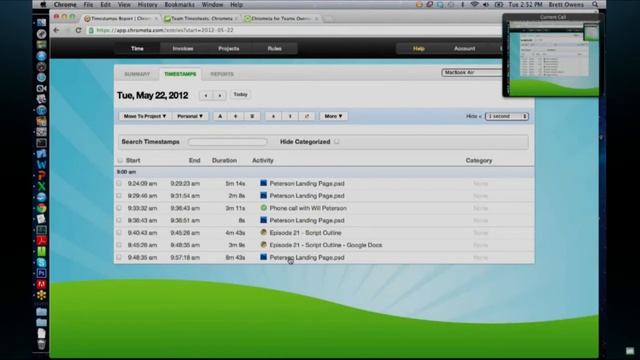640x360 pixels.
Task: Click the Activity column header
Action: [x=262, y=160]
